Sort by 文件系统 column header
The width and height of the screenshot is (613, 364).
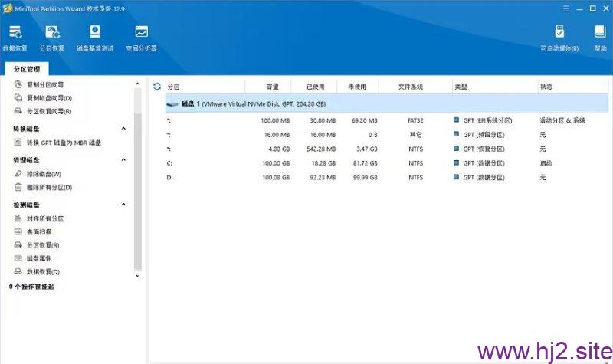tap(411, 87)
